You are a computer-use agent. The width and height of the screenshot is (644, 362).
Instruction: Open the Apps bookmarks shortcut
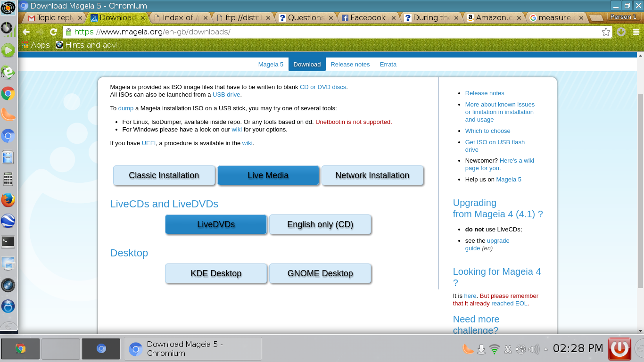coord(35,45)
